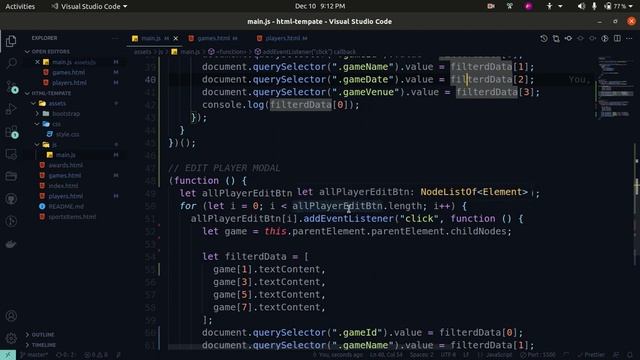Open the Explorer view in activity bar
640x360 pixels.
click(11, 41)
